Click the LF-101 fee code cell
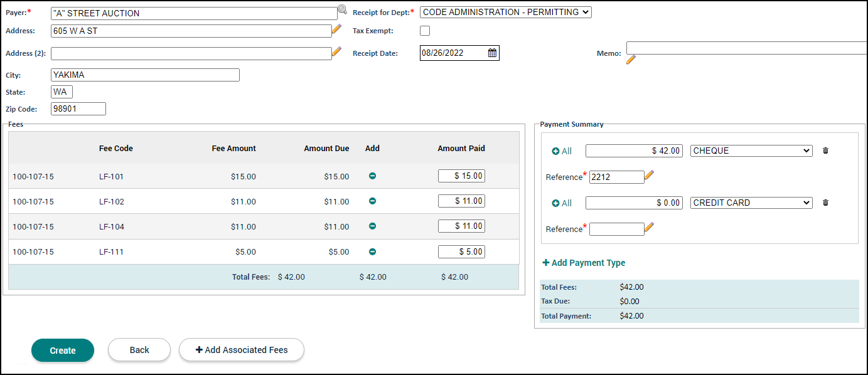The width and height of the screenshot is (868, 375). [112, 177]
